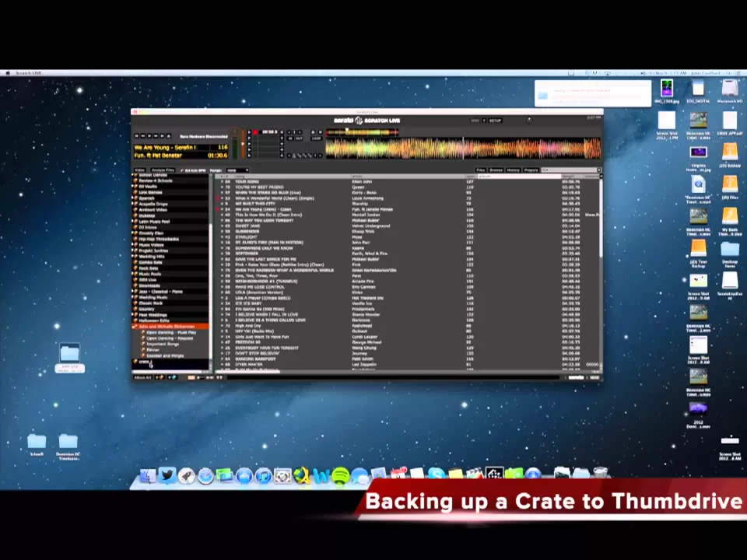Expand the Acapella Drops crate
747x560 pixels.
(x=133, y=204)
